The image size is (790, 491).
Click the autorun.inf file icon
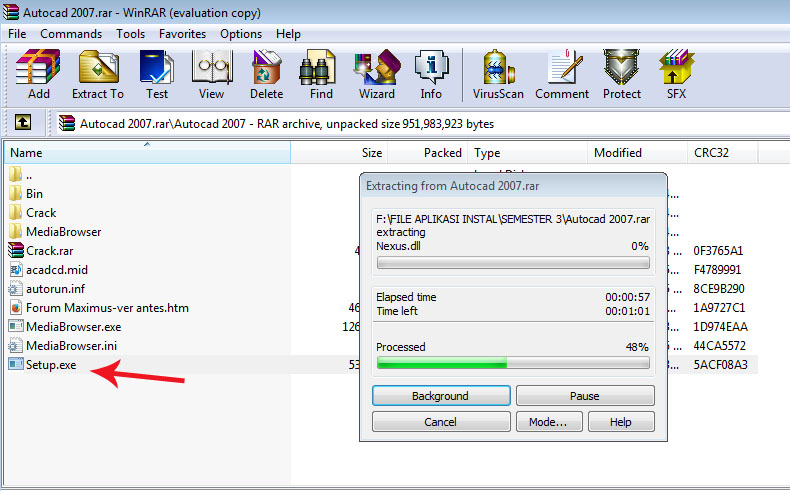(16, 289)
